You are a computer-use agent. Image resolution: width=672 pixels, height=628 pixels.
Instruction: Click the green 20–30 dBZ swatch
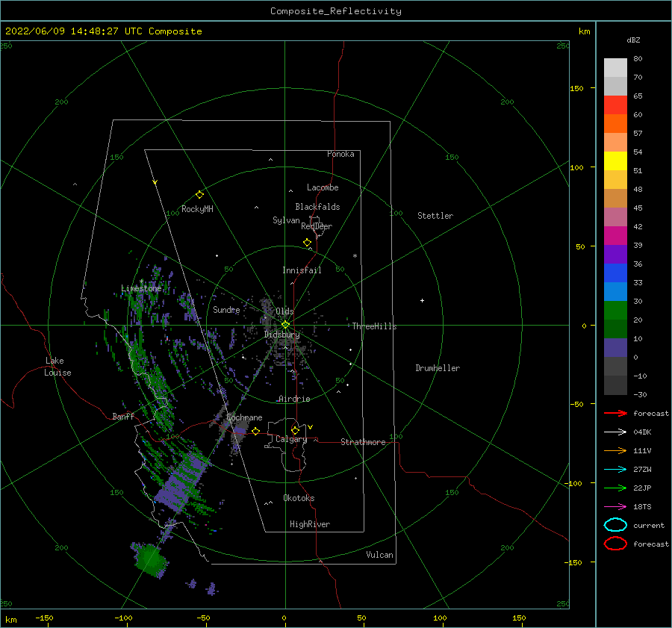point(615,311)
